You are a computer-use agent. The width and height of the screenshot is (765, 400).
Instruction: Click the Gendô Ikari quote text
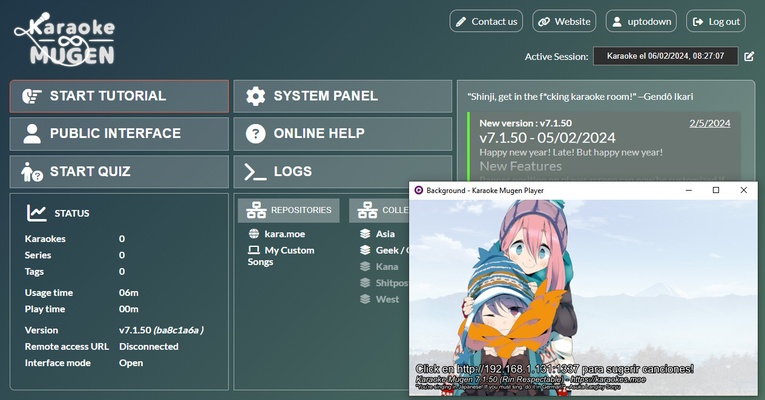(580, 97)
